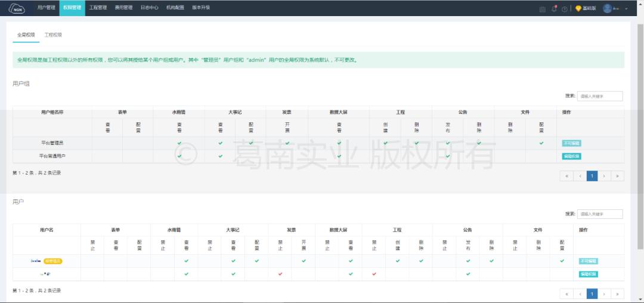Open the calendar grid icon in header
This screenshot has height=303, width=644.
[542, 8]
